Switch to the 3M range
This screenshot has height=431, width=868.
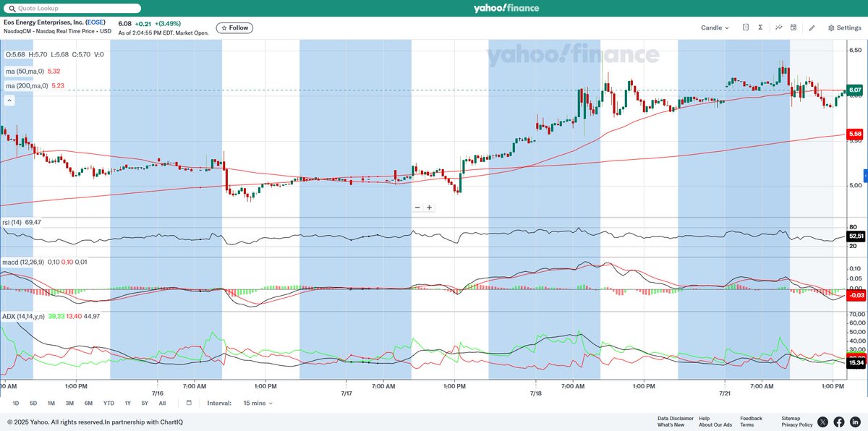tap(69, 403)
